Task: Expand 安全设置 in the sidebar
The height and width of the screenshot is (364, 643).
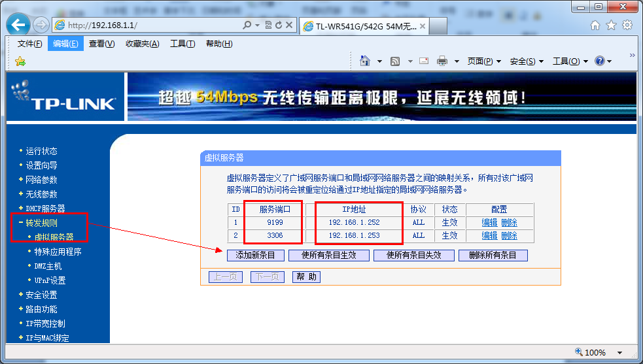Action: (x=41, y=295)
